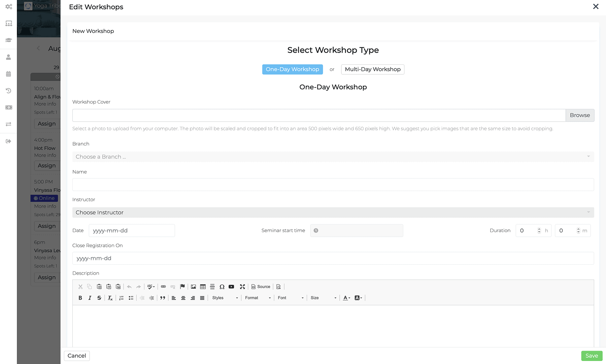Image resolution: width=606 pixels, height=364 pixels.
Task: Select Paste as plain text icon
Action: [109, 287]
